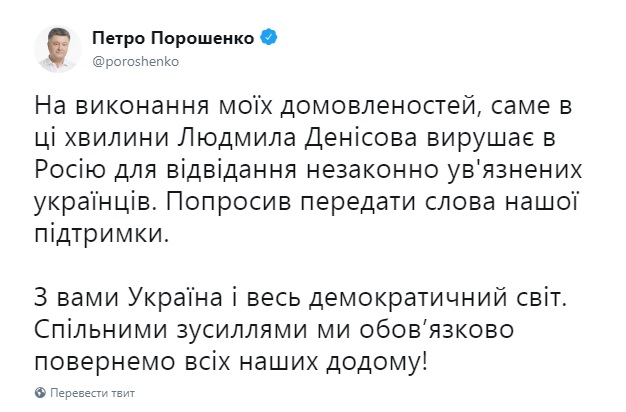Click the globe icon beside translate link
The height and width of the screenshot is (412, 626).
(x=40, y=391)
